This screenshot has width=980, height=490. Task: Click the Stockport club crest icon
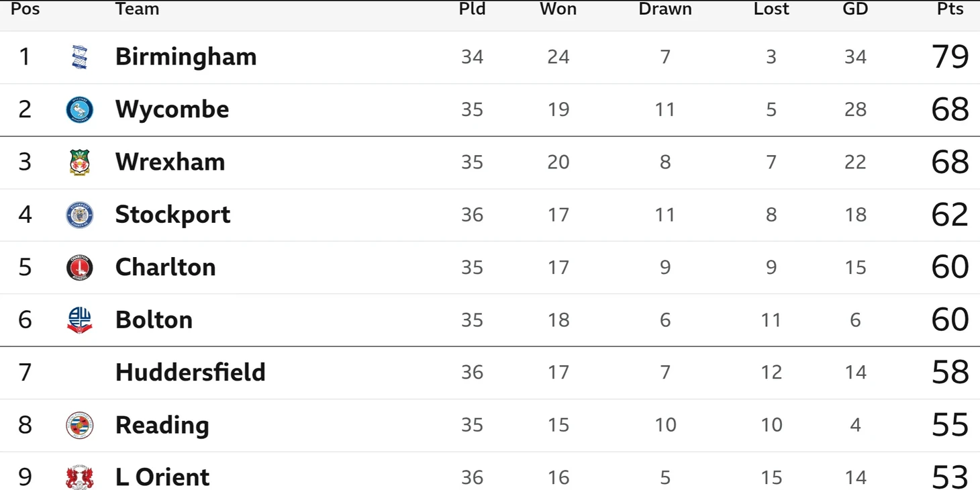pos(79,215)
